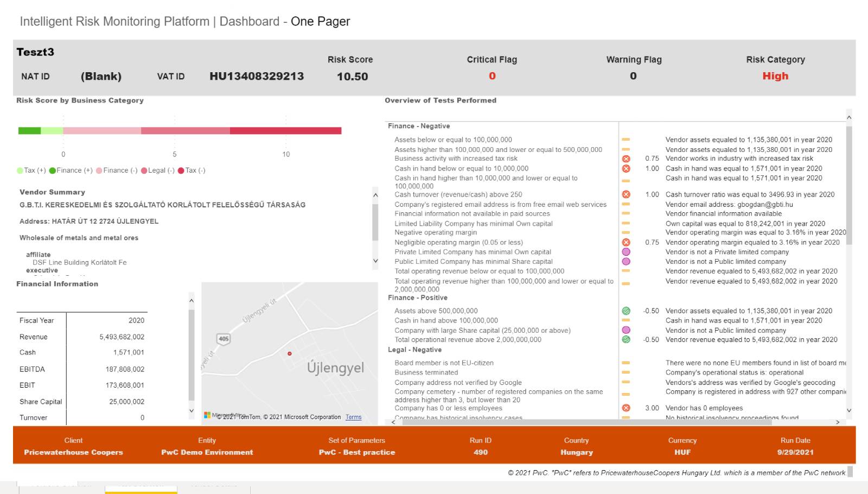Select the Legal (-) legend item
The height and width of the screenshot is (494, 868).
pyautogui.click(x=157, y=170)
